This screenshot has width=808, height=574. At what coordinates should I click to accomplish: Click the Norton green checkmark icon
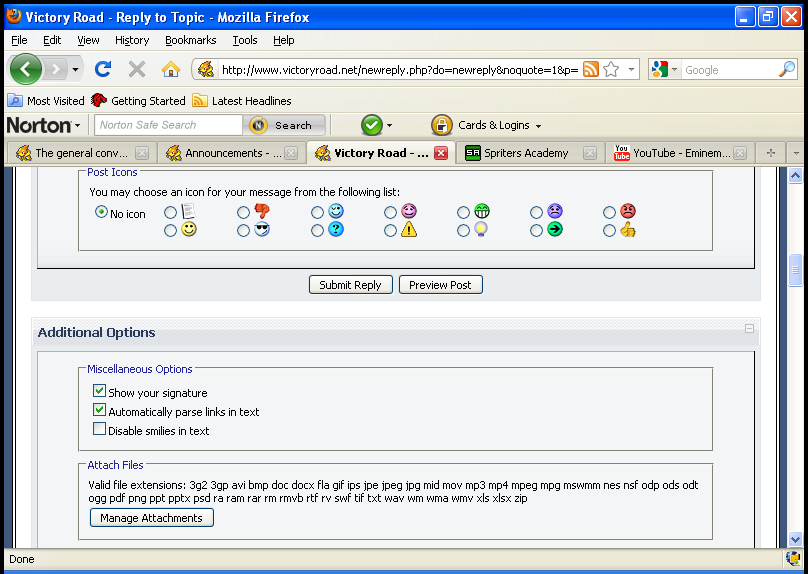coord(371,125)
